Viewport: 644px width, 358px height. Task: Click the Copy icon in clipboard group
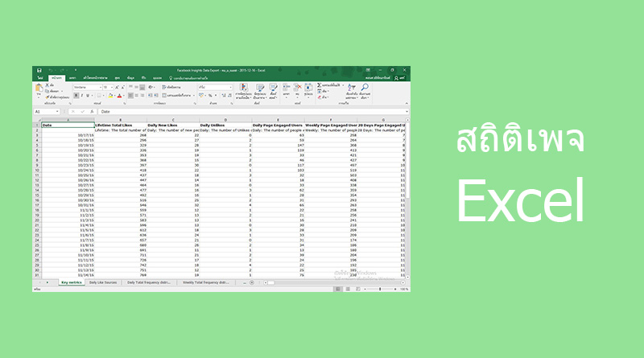click(47, 91)
